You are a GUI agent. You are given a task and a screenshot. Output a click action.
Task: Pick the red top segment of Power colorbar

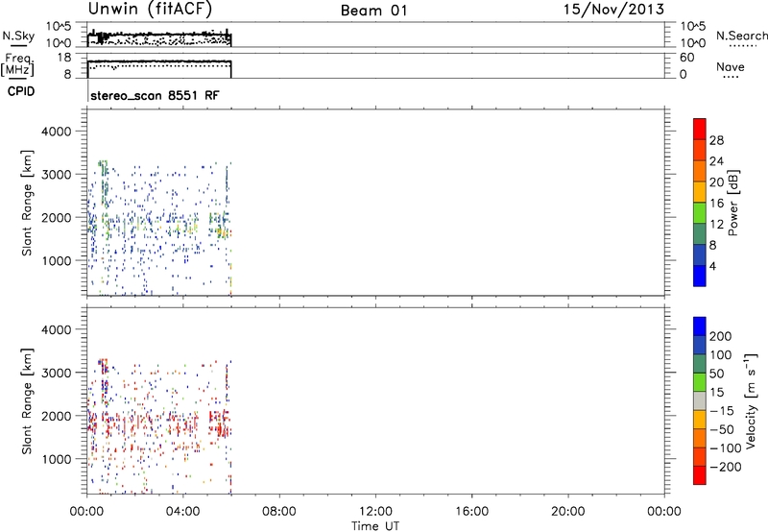[700, 129]
